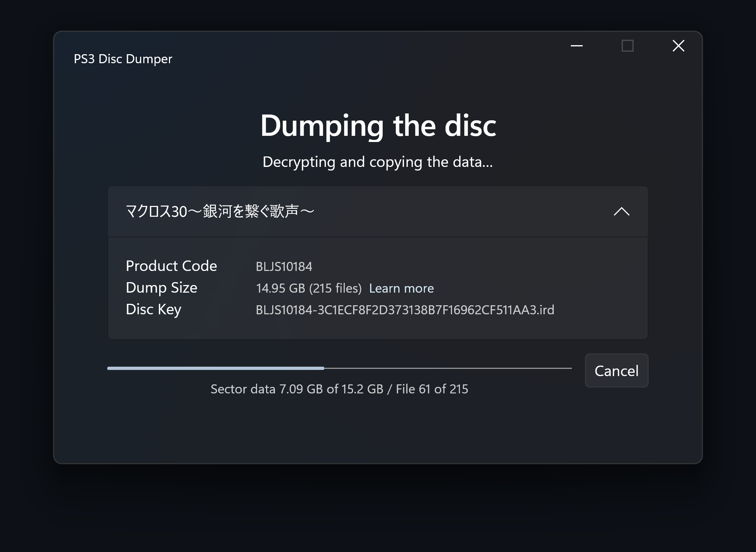Viewport: 756px width, 552px height.
Task: Open the Learn more link
Action: click(x=401, y=288)
